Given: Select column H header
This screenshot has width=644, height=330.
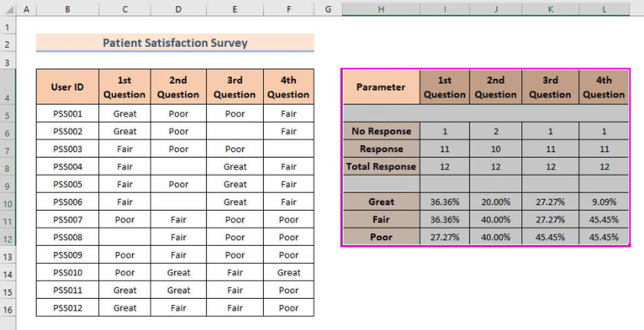Looking at the screenshot, I should 381,9.
